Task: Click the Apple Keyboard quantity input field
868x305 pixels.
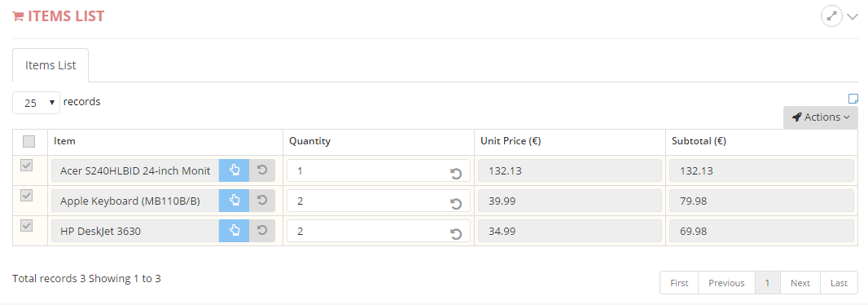Action: [x=378, y=201]
